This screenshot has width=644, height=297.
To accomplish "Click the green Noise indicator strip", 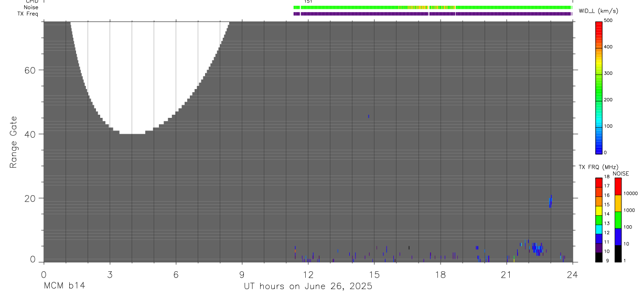I will point(432,7).
